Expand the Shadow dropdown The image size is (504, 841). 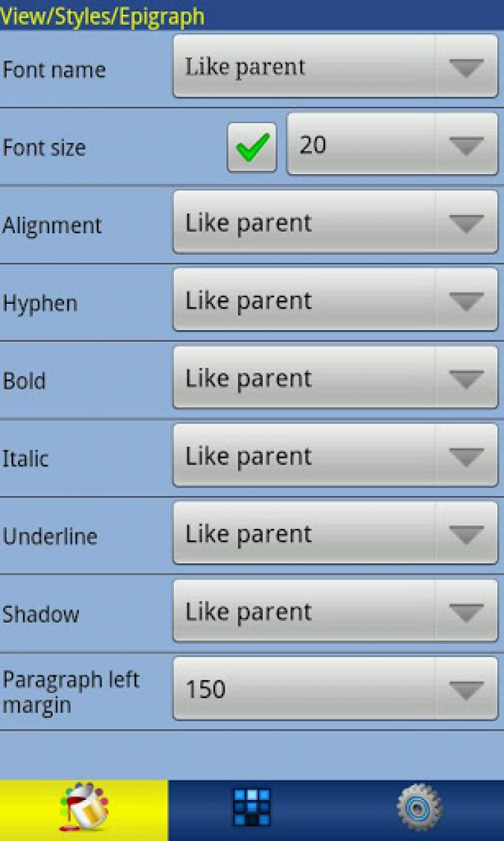(x=335, y=612)
